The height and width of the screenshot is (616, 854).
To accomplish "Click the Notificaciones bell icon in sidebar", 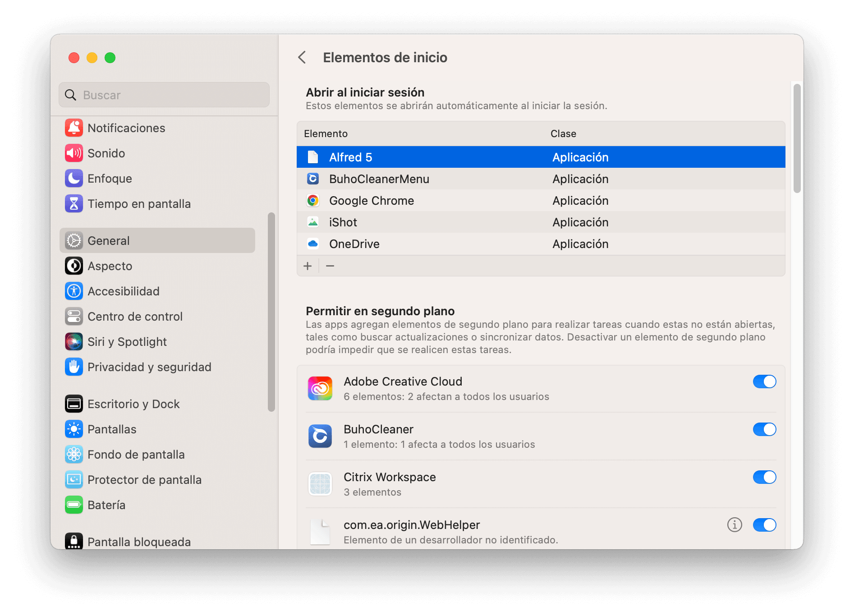I will tap(74, 128).
